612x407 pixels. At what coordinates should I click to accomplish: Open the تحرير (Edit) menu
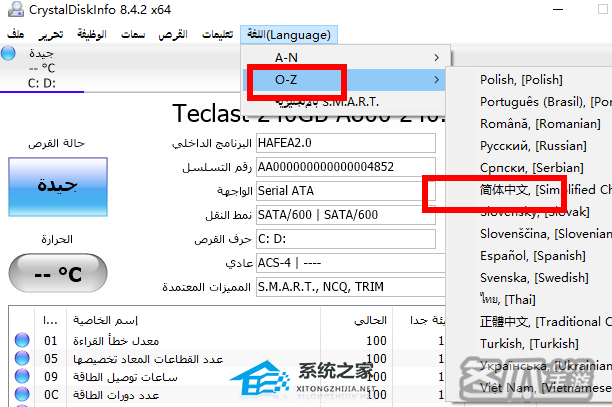click(51, 35)
